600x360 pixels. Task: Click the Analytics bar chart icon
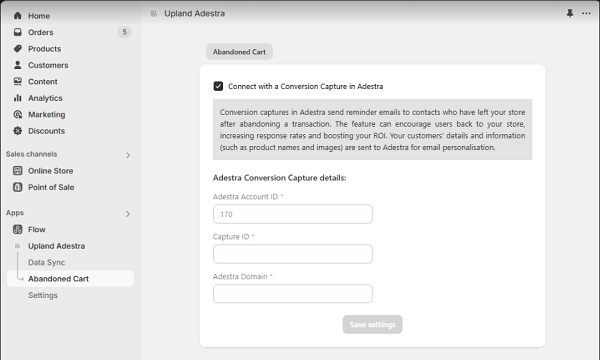[x=18, y=98]
